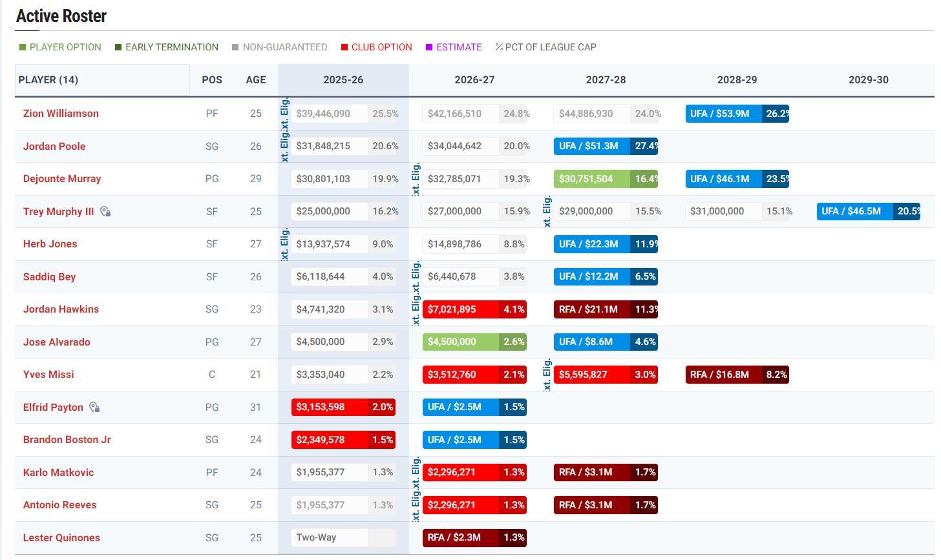Open Dejounte Murray's player link
This screenshot has width=941, height=560.
[x=61, y=179]
